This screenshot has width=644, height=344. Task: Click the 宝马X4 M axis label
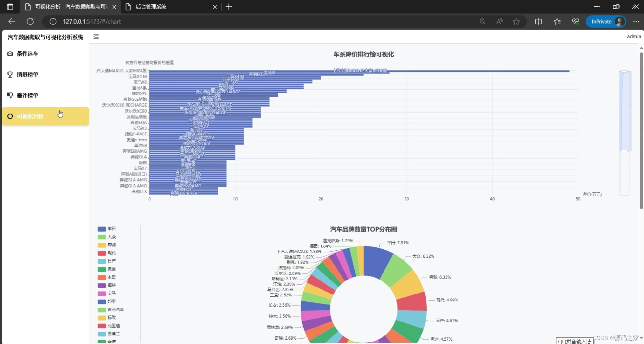click(x=138, y=77)
